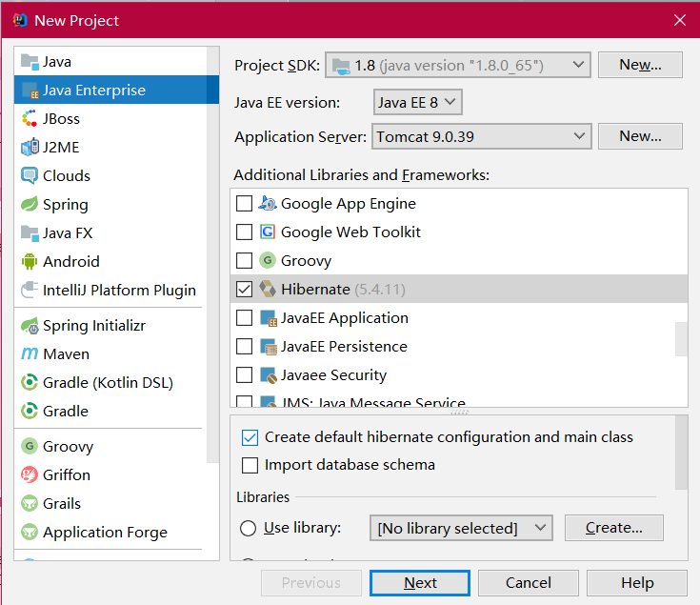Click the Google App Engine icon
This screenshot has height=605, width=700.
(x=268, y=204)
